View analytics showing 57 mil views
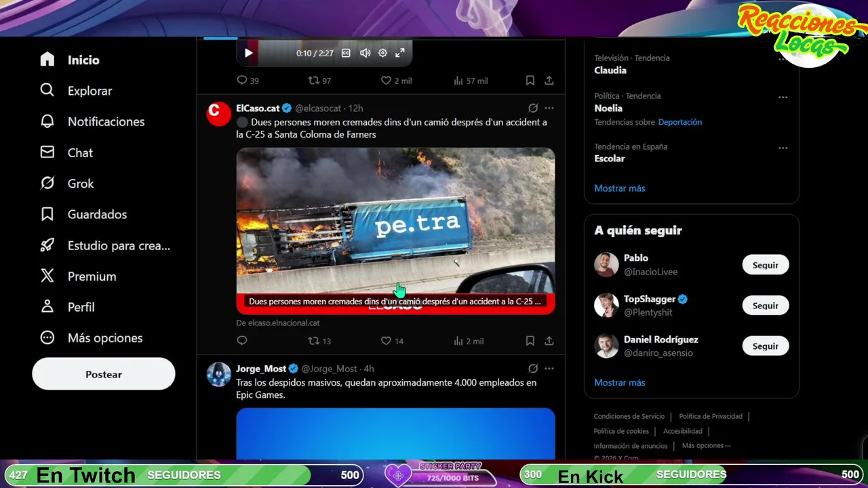The height and width of the screenshot is (488, 868). (x=470, y=81)
